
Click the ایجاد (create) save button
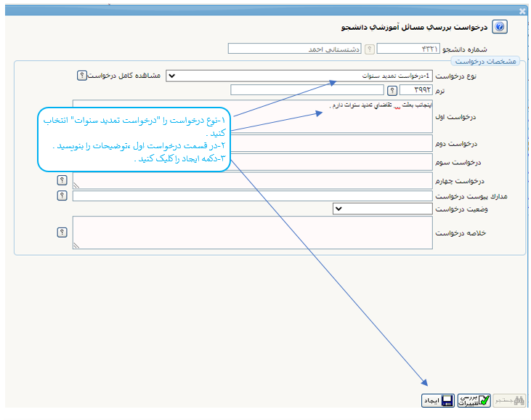click(437, 400)
